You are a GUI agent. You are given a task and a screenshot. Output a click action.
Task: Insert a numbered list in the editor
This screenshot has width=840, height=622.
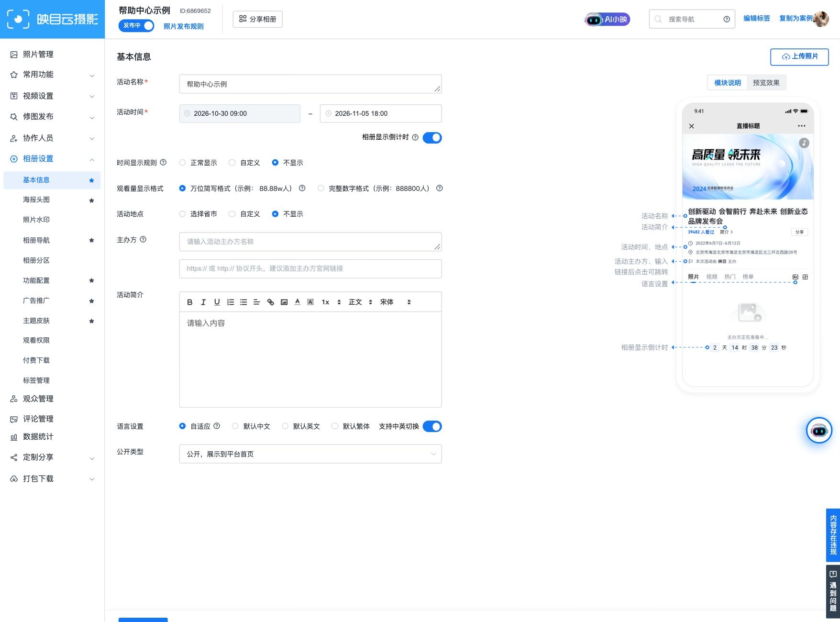230,302
